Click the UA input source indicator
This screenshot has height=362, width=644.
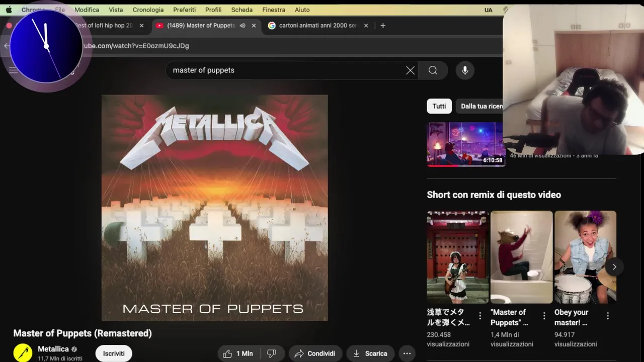[488, 10]
